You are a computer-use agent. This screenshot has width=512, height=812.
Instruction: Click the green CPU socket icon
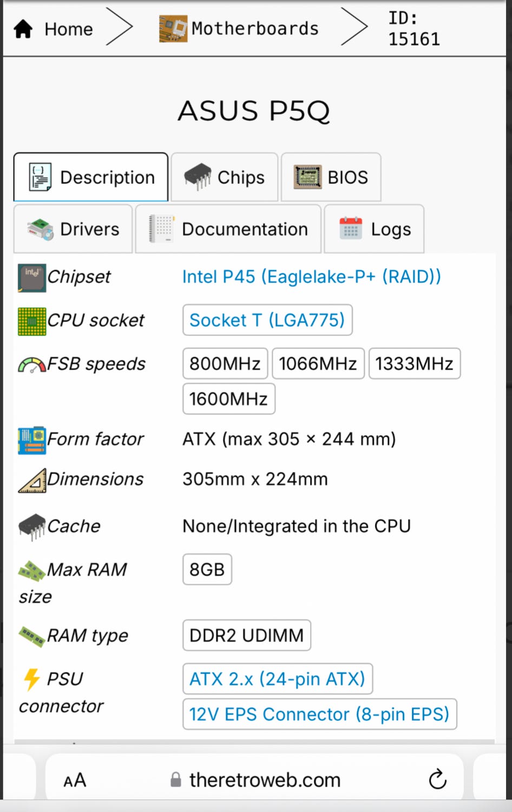pos(32,321)
